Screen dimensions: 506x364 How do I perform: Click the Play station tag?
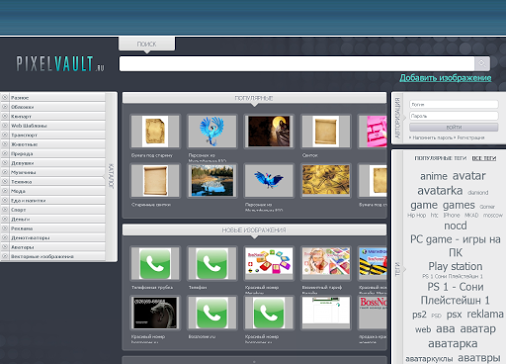455,266
